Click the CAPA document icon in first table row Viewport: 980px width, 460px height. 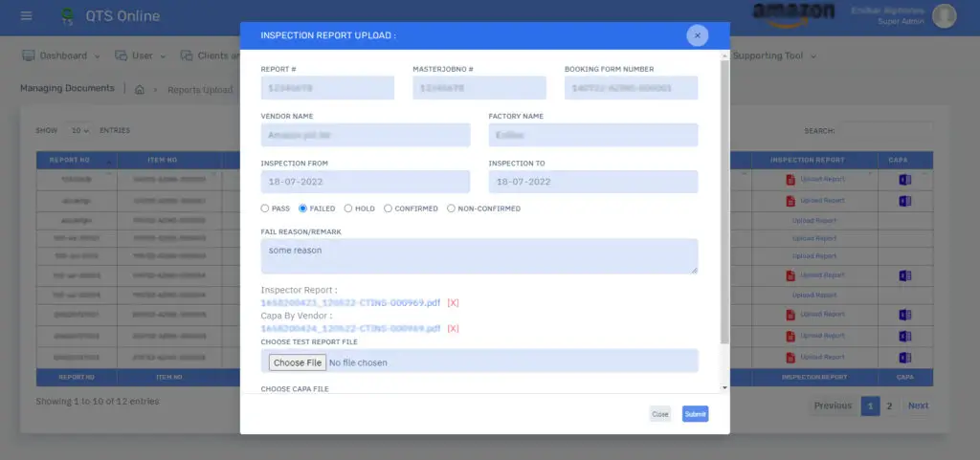tap(903, 180)
